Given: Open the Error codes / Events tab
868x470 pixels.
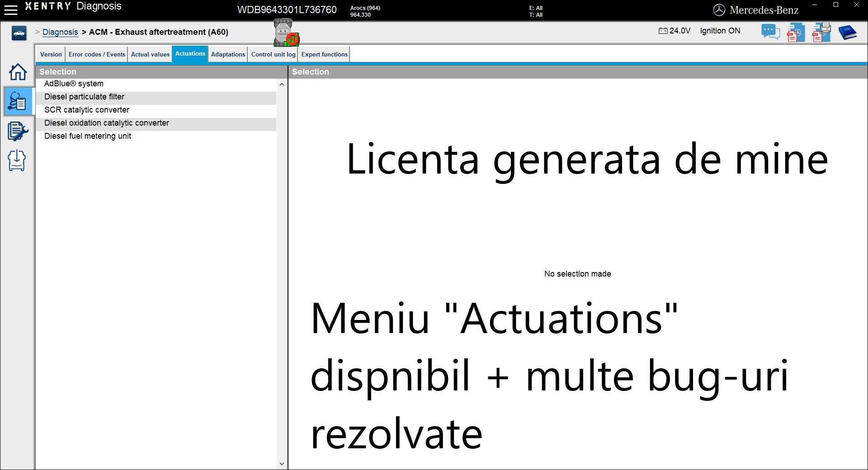Looking at the screenshot, I should click(x=97, y=54).
